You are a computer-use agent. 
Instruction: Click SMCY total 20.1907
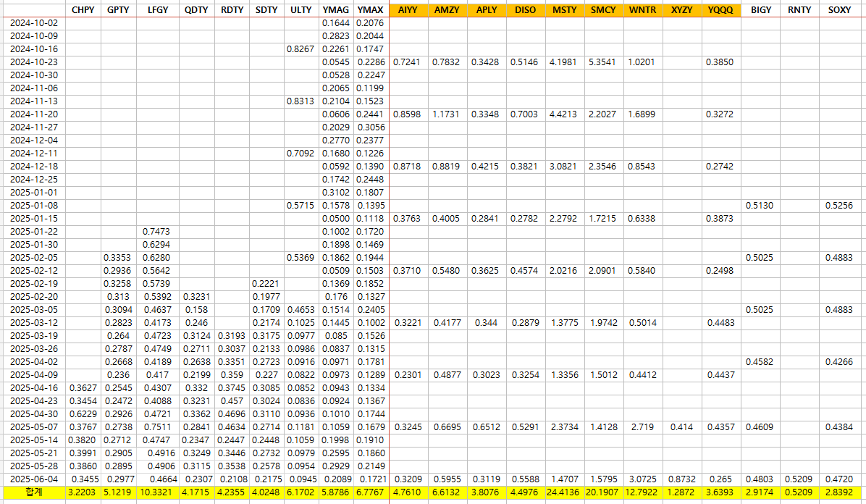point(603,492)
